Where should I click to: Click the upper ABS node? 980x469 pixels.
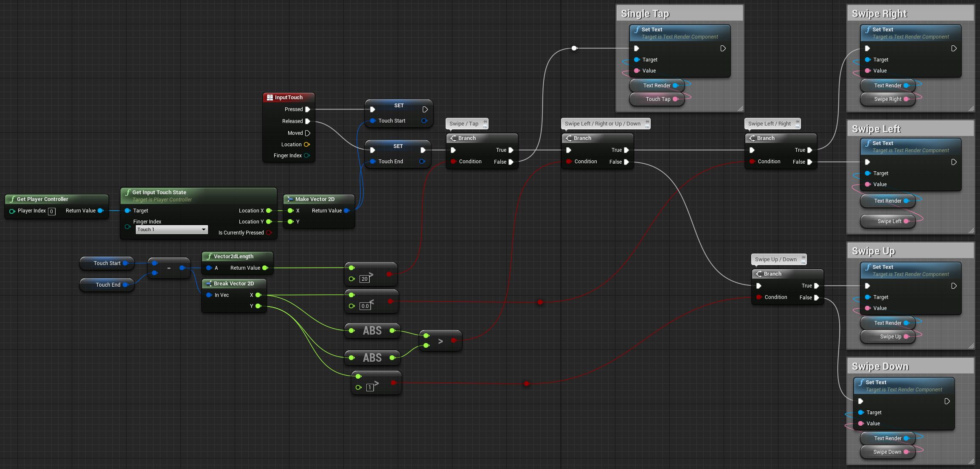tap(372, 331)
